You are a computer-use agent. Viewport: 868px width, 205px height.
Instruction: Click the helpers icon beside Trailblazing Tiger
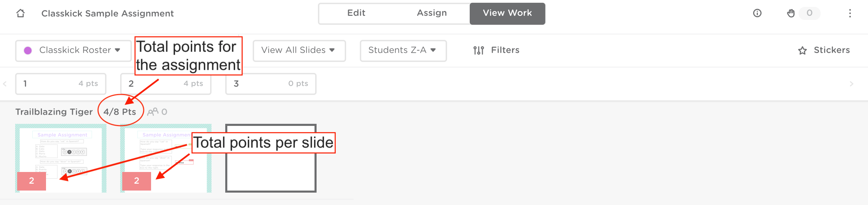coord(153,112)
